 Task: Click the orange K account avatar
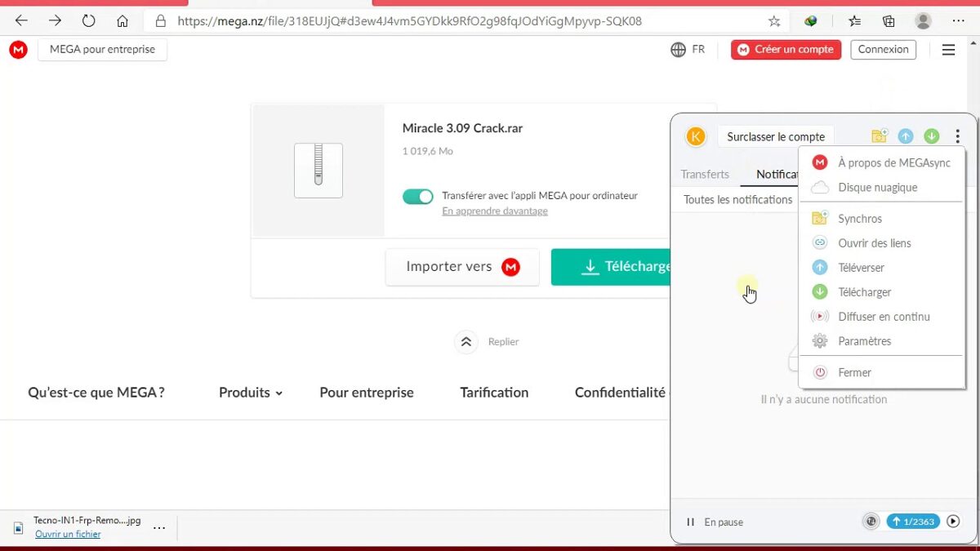click(x=695, y=136)
